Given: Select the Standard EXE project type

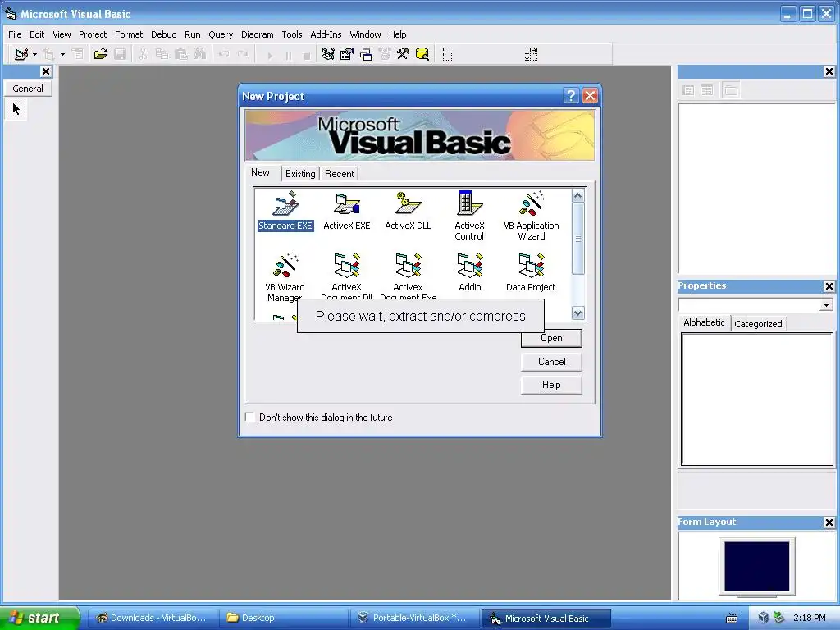Looking at the screenshot, I should click(x=285, y=211).
